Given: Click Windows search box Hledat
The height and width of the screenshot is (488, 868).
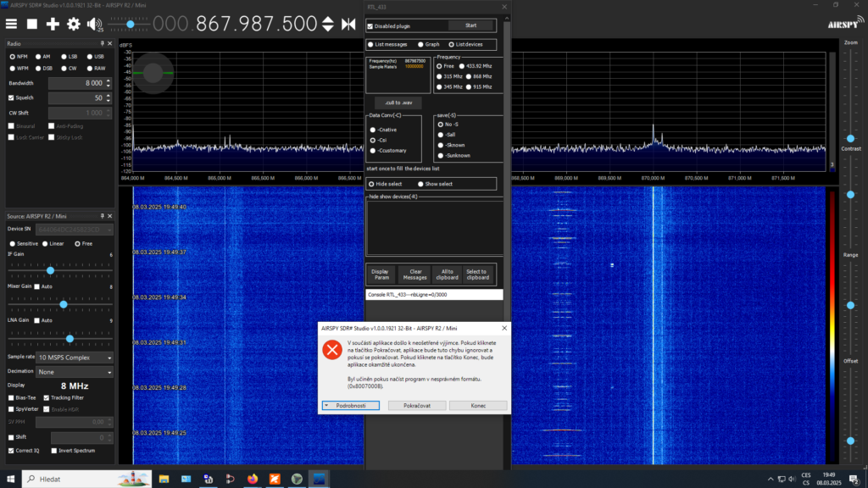Looking at the screenshot, I should click(86, 480).
